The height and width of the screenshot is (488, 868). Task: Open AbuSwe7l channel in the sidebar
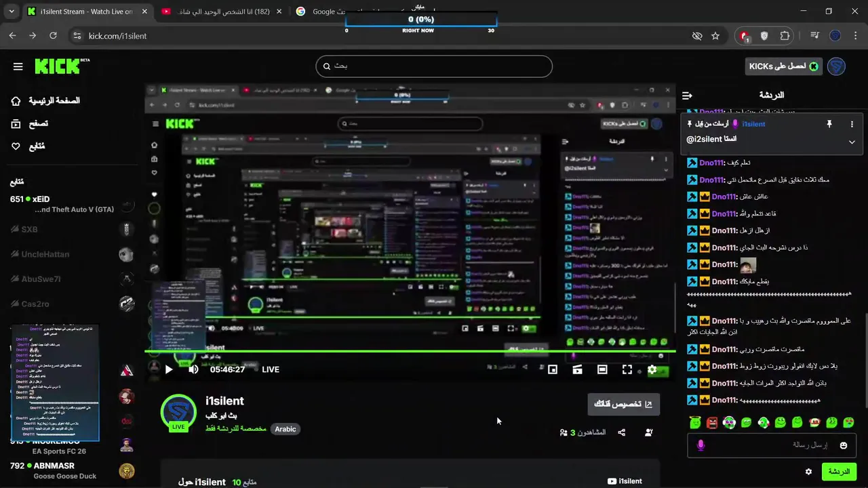71,279
